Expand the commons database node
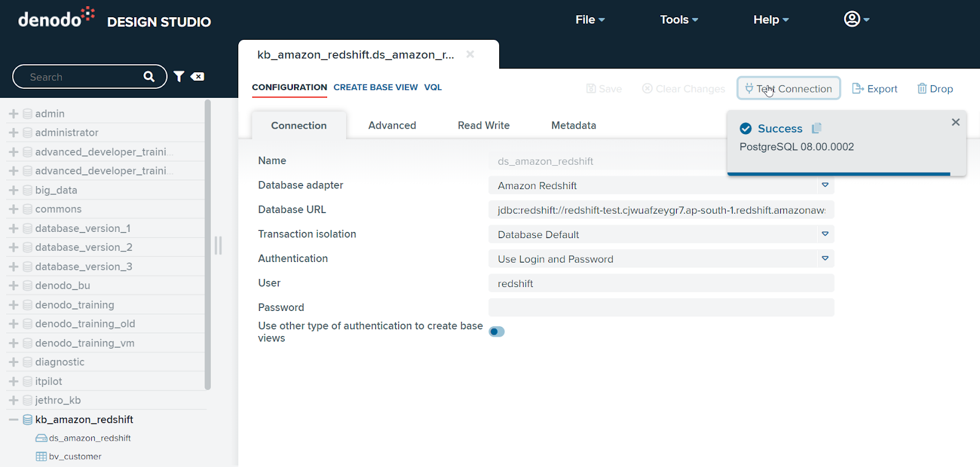The height and width of the screenshot is (467, 980). click(13, 209)
